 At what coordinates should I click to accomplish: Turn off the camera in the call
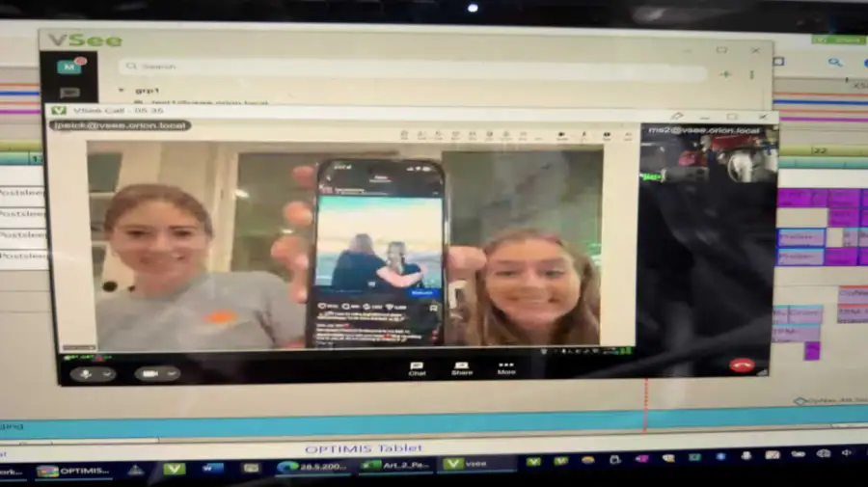[x=149, y=373]
